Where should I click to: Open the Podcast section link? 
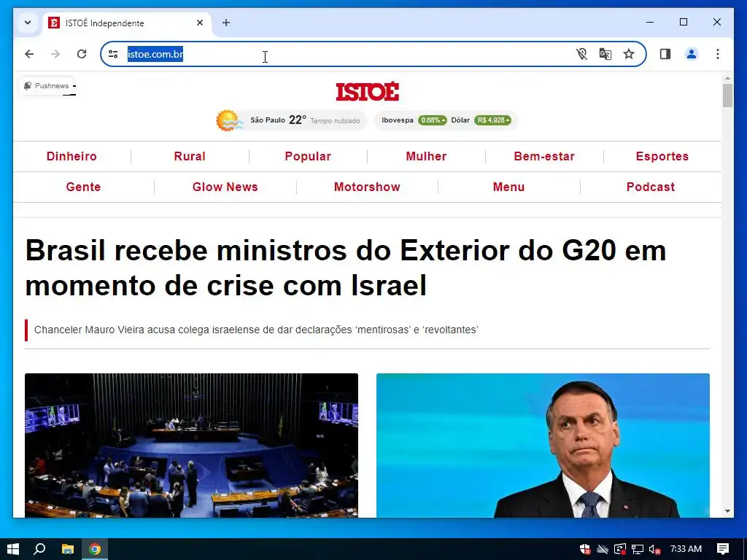(651, 187)
